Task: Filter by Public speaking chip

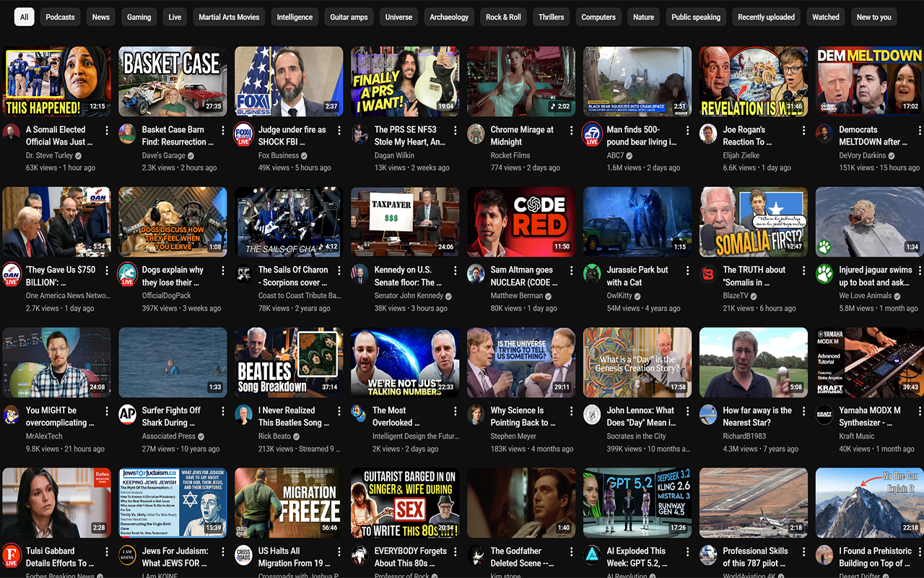Action: tap(696, 17)
